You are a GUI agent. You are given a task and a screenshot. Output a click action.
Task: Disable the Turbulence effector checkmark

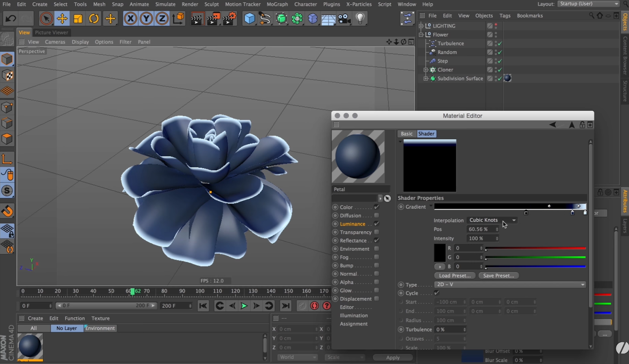(499, 43)
